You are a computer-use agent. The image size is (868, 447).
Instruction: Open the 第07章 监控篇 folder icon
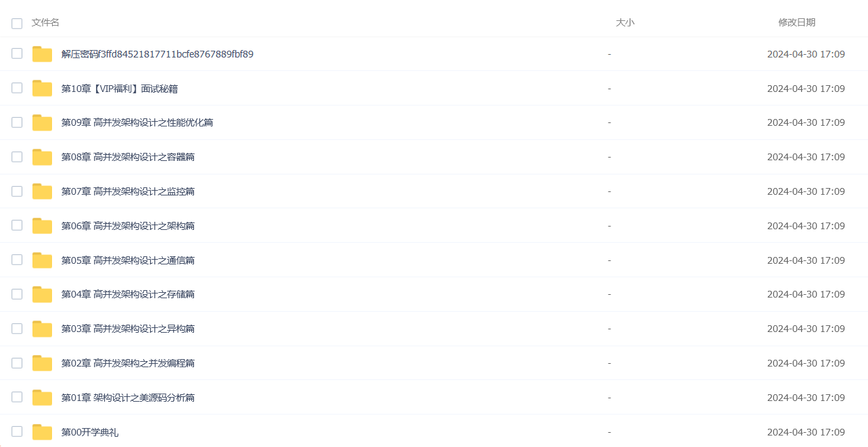point(42,191)
